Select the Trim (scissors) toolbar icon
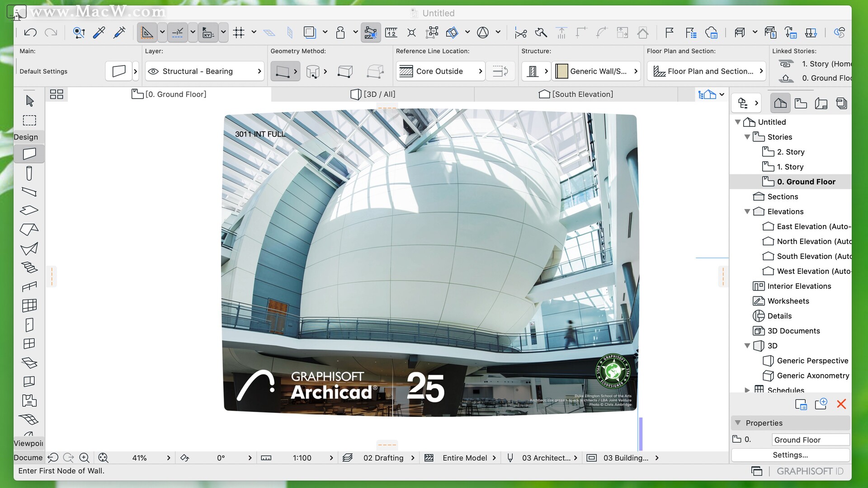 [x=521, y=32]
